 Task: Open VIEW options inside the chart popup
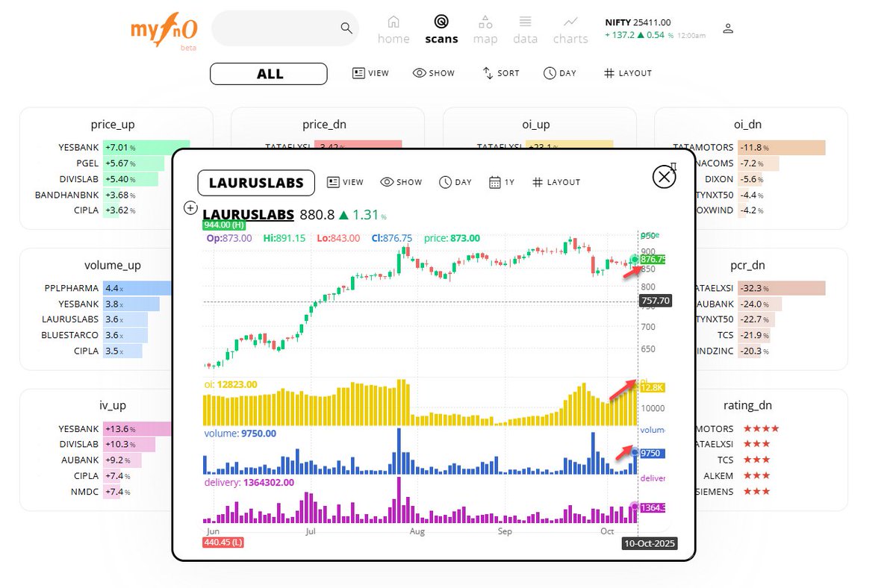pyautogui.click(x=346, y=181)
